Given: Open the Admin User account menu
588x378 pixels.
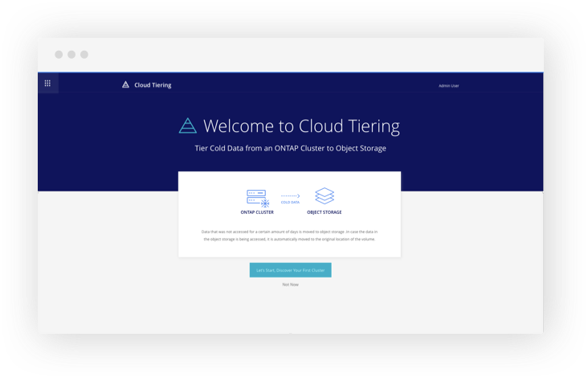Looking at the screenshot, I should point(448,85).
